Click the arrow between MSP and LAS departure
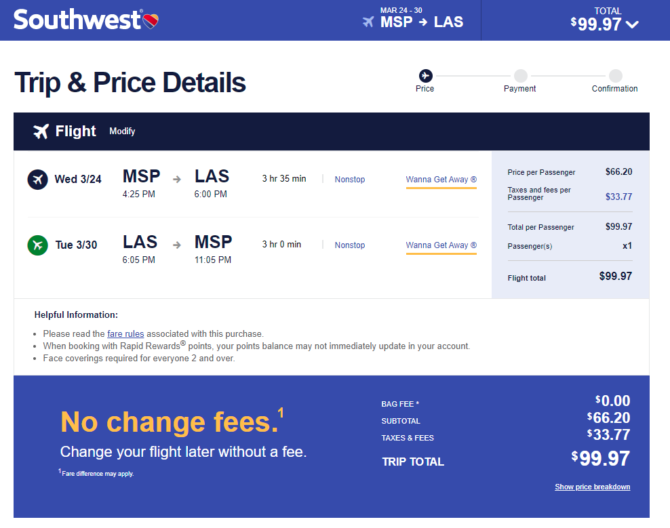The image size is (670, 528). click(177, 179)
